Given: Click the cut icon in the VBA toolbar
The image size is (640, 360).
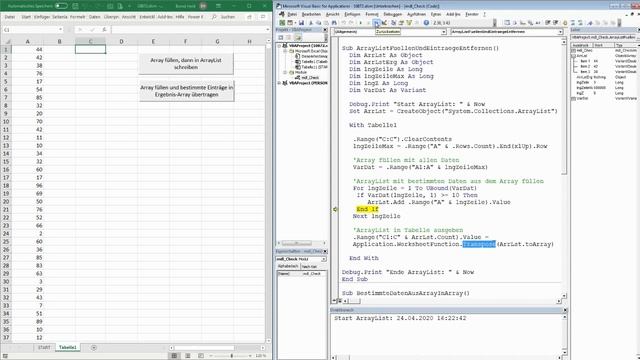Looking at the screenshot, I should (311, 22).
